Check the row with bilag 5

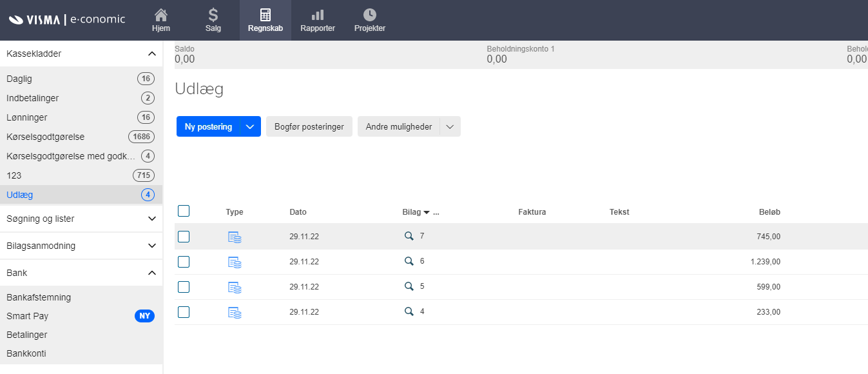[x=184, y=287]
